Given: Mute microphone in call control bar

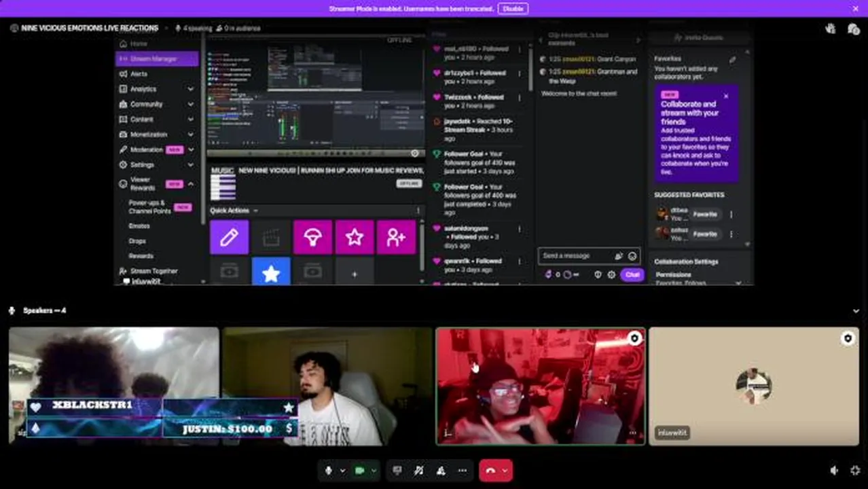Looking at the screenshot, I should point(329,471).
